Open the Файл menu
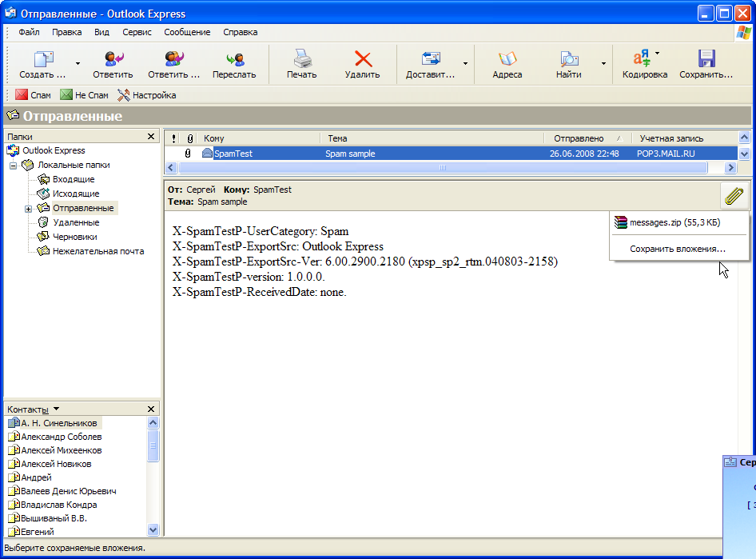The width and height of the screenshot is (756, 559). [x=29, y=32]
